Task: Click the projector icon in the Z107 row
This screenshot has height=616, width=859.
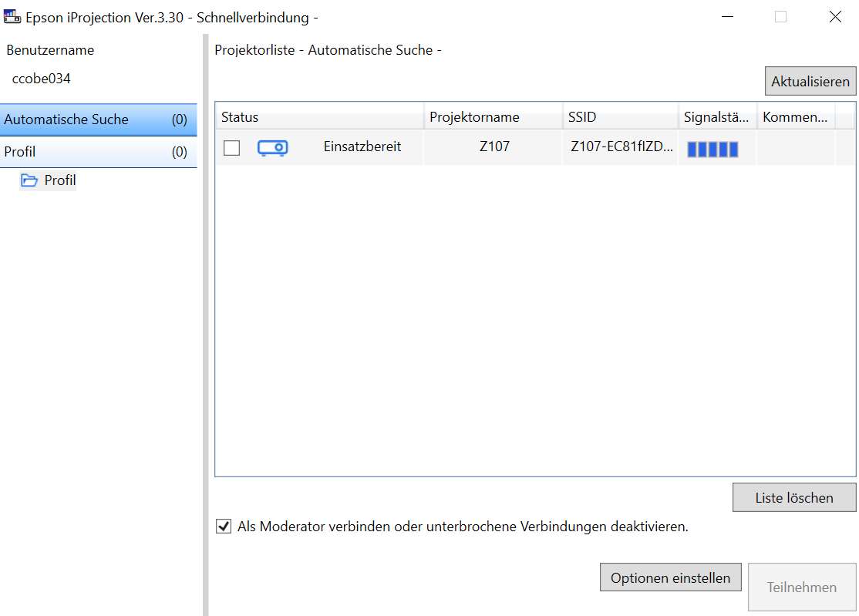Action: pos(272,147)
